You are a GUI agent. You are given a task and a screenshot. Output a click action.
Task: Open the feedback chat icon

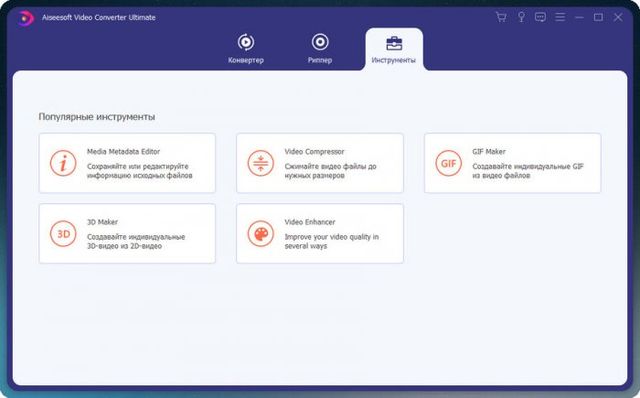tap(540, 17)
